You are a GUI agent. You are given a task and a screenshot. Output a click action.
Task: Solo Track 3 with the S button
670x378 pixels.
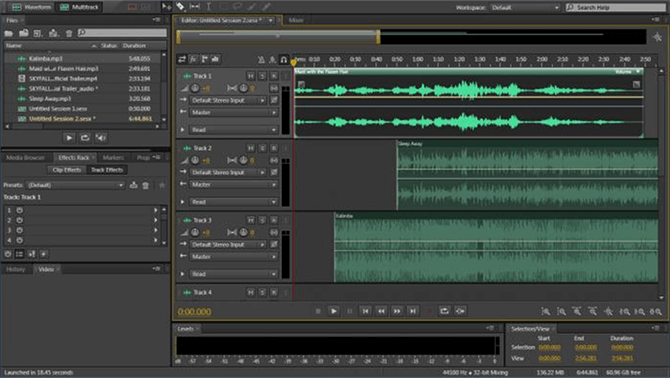[x=262, y=220]
